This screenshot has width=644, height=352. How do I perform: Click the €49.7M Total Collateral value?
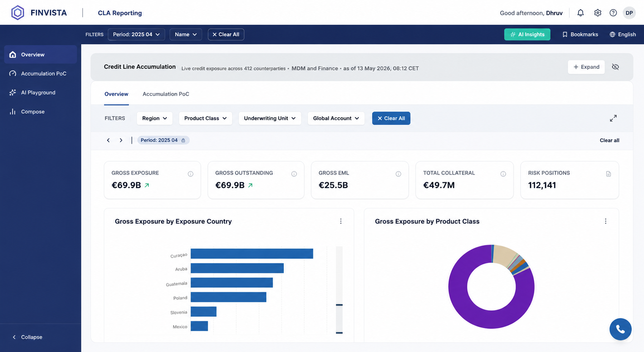439,185
